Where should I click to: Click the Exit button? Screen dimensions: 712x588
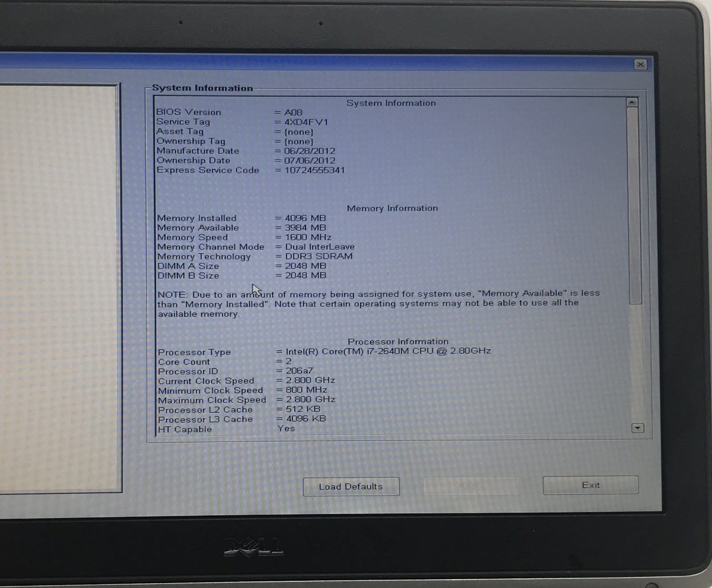click(x=591, y=485)
